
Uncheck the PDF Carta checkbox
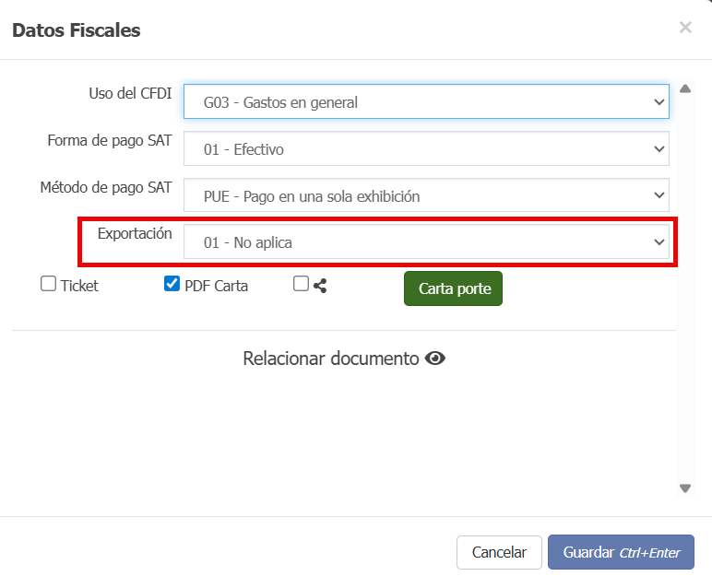tap(172, 285)
